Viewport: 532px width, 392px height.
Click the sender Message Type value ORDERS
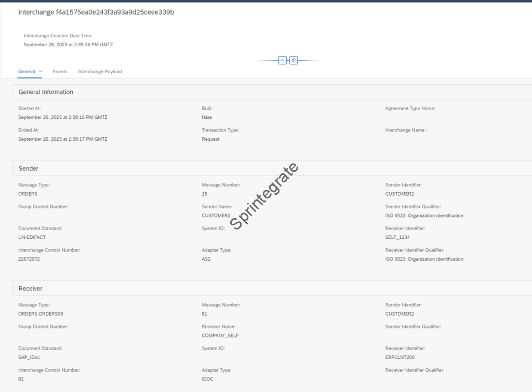tap(29, 194)
